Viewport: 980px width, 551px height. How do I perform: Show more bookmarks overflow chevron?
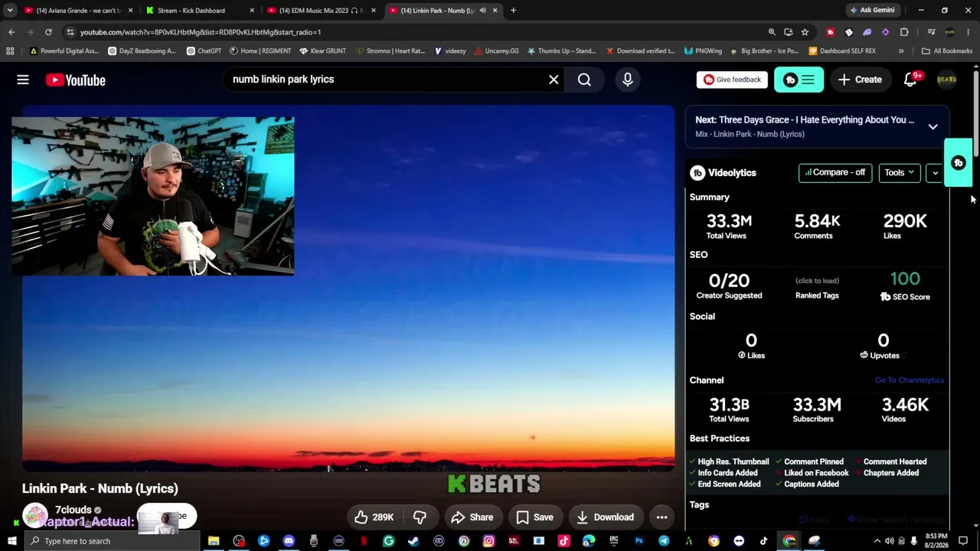pos(901,51)
